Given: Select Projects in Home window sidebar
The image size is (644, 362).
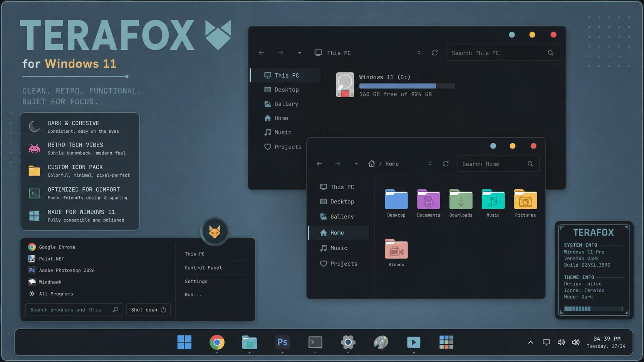Looking at the screenshot, I should pos(339,264).
